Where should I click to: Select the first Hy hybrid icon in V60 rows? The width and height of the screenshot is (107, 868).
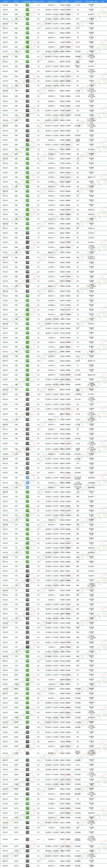pyautogui.click(x=27, y=478)
